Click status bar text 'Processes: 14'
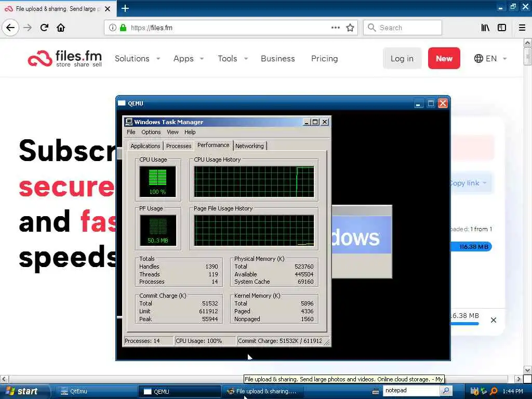 (x=142, y=341)
